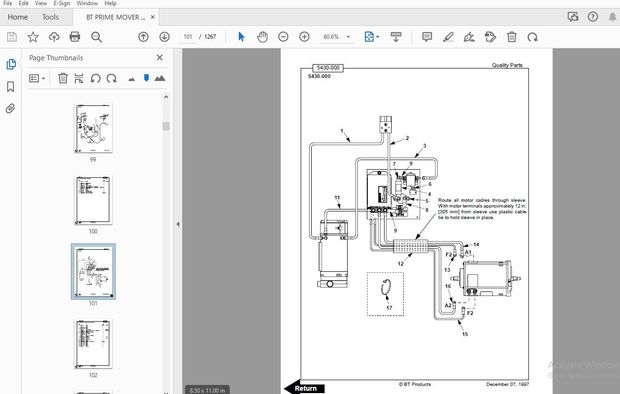Select page 99 thumbnail
Viewport: 620px width, 394px height.
pyautogui.click(x=93, y=129)
